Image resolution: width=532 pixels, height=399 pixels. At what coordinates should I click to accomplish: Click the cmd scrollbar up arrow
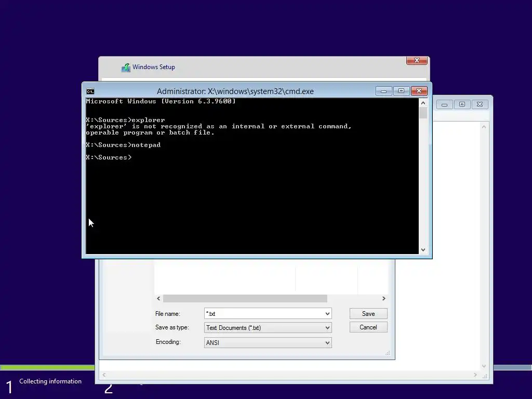click(423, 103)
